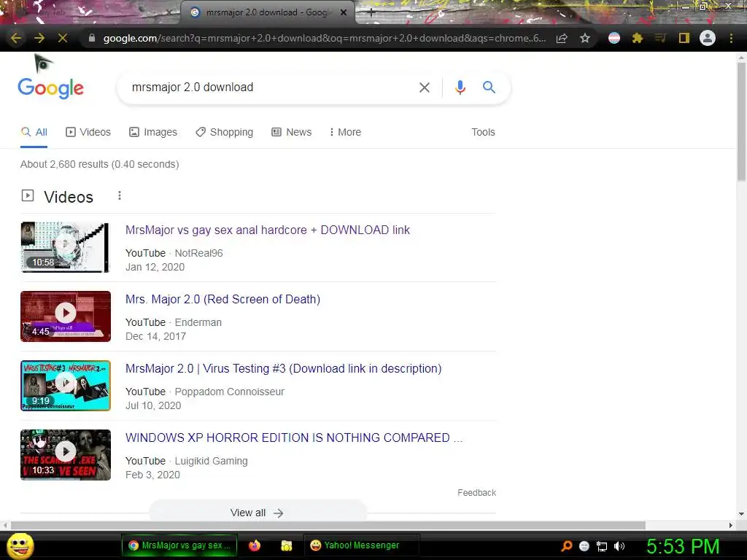Switch to the Images search tab

pyautogui.click(x=153, y=133)
